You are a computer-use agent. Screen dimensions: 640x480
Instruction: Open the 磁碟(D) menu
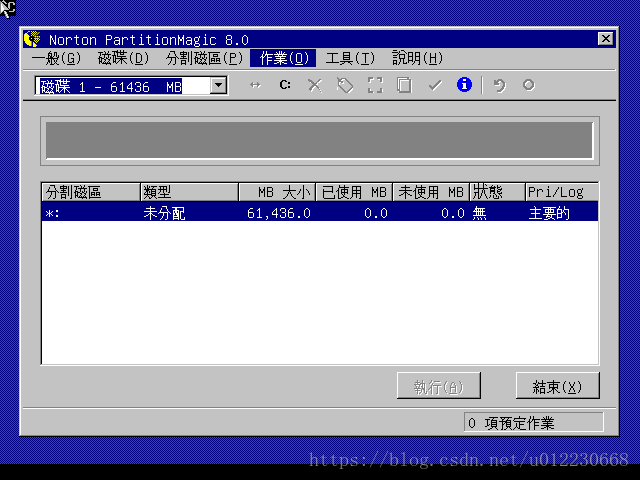123,58
